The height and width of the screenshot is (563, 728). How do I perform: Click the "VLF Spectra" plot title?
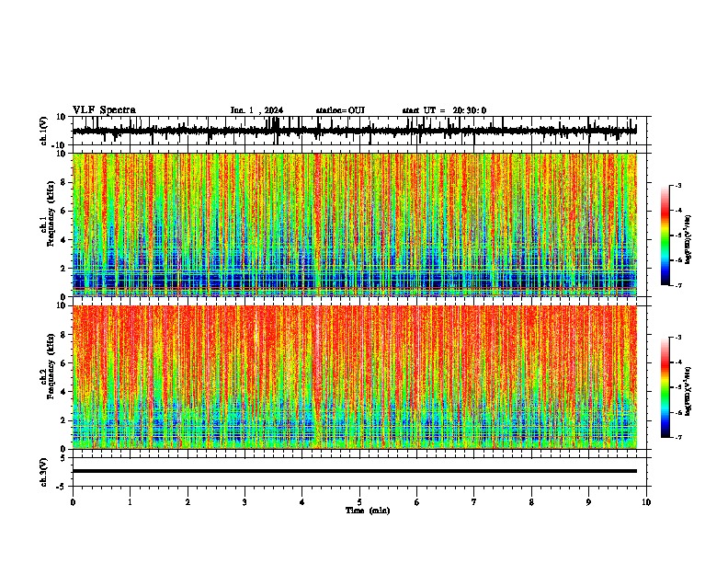[104, 110]
